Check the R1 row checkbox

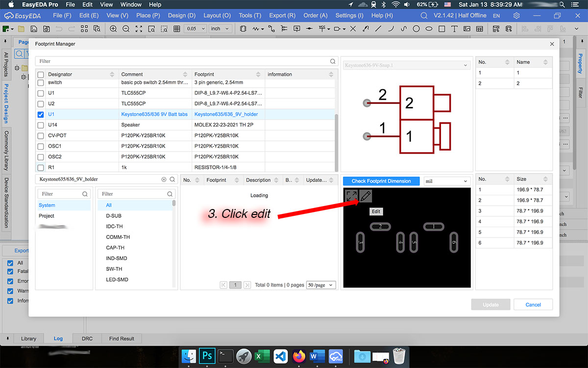41,167
